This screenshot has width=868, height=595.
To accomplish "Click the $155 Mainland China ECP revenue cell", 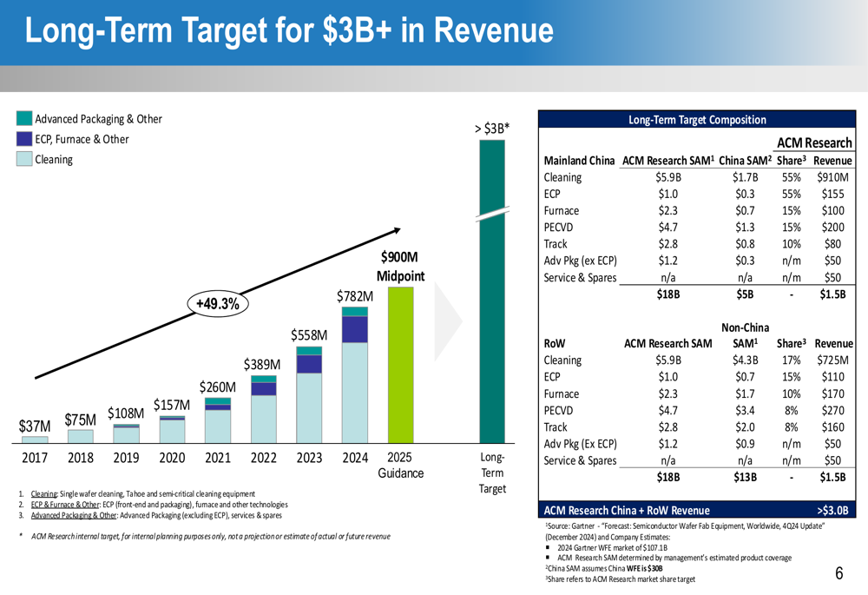I will point(832,194).
